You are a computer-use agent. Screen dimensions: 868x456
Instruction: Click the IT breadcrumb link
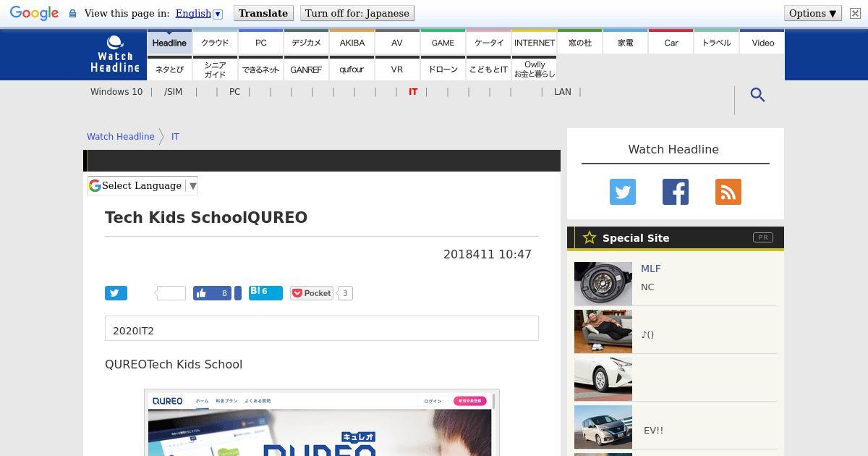point(175,136)
